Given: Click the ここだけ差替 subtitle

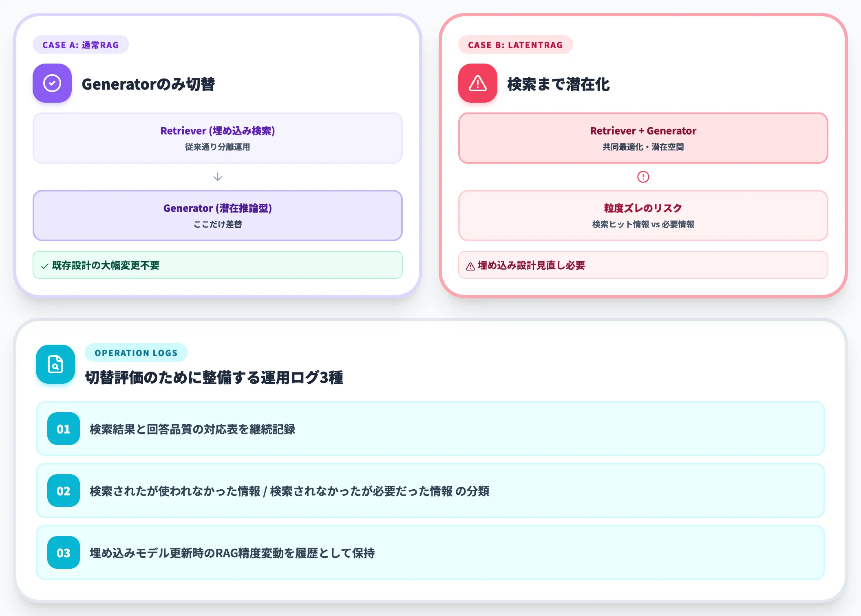Looking at the screenshot, I should pyautogui.click(x=218, y=224).
